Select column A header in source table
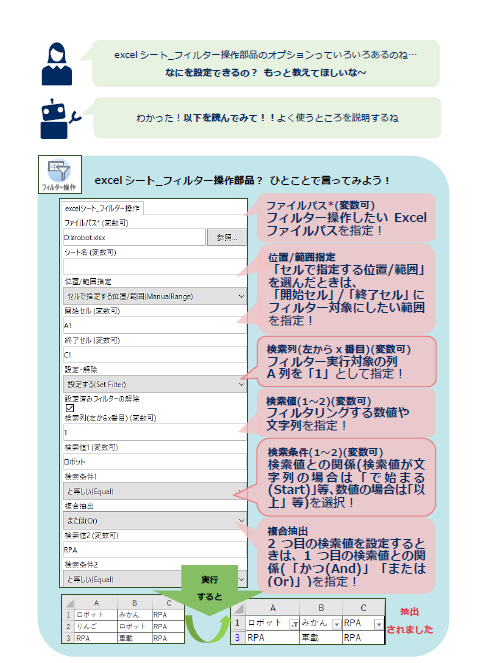Viewport: 487px width, 663px height. point(96,603)
